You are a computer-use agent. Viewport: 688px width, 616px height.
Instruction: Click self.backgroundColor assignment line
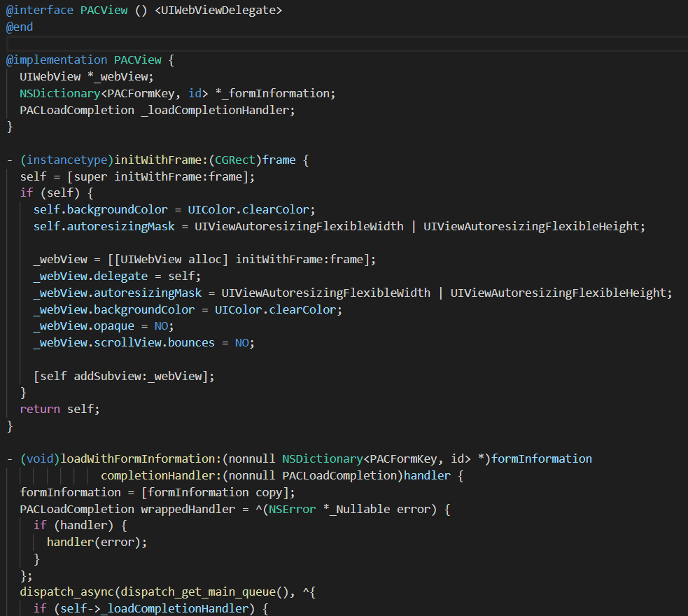pyautogui.click(x=174, y=210)
